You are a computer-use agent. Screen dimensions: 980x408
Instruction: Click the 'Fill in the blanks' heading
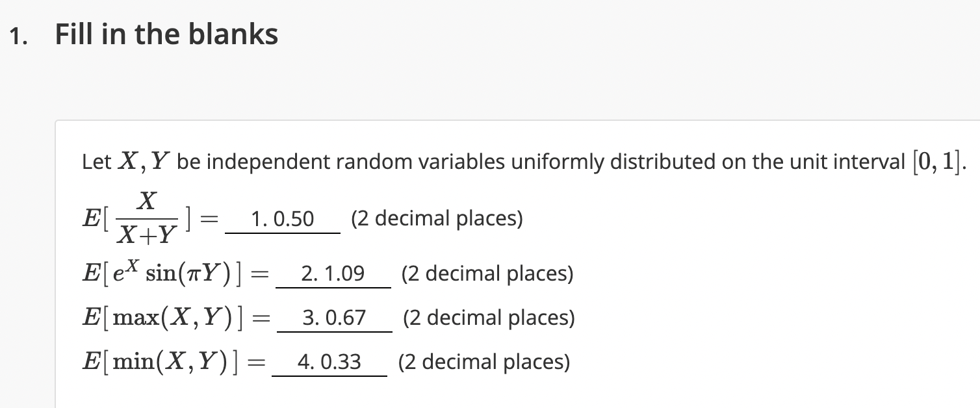click(166, 34)
